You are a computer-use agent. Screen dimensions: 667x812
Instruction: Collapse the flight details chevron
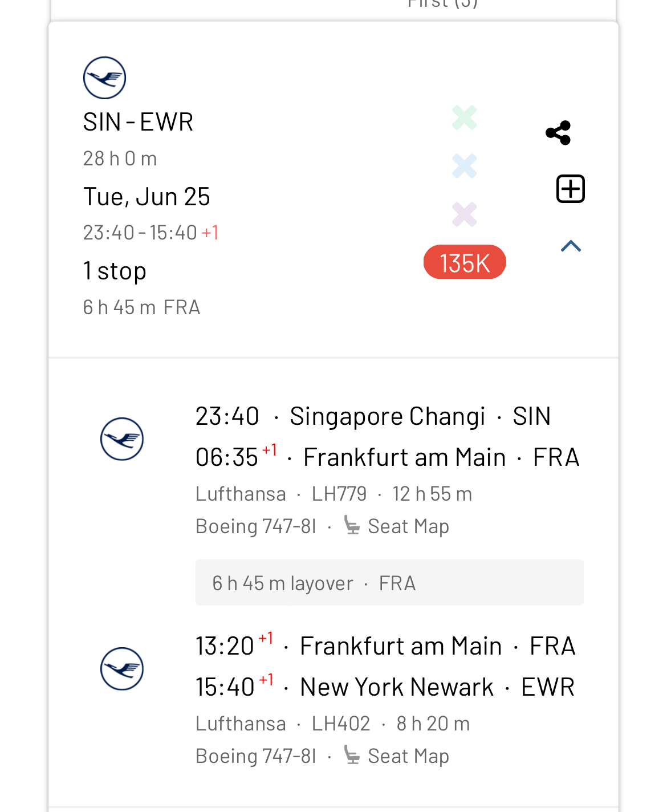pyautogui.click(x=571, y=246)
